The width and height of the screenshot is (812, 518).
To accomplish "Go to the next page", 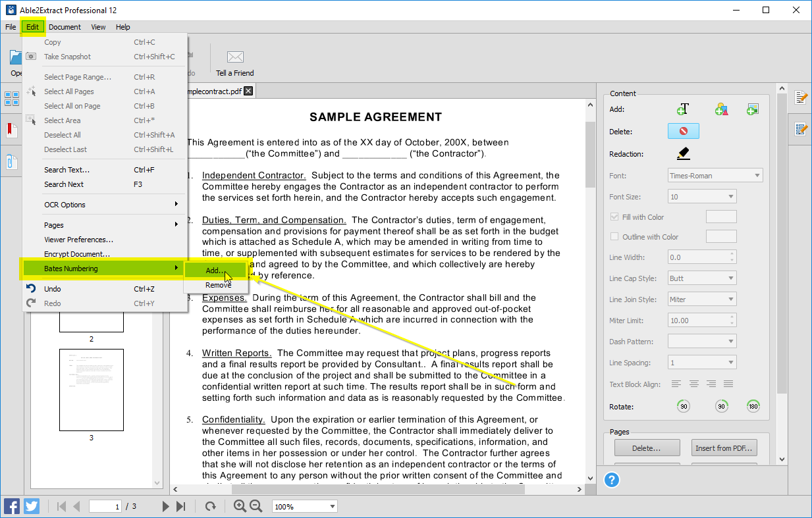I will pos(166,506).
